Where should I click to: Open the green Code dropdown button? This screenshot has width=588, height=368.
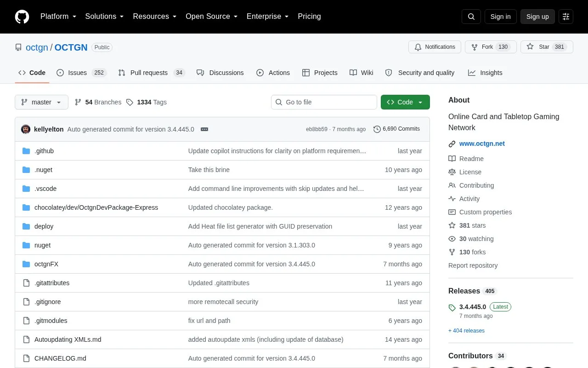tap(405, 102)
